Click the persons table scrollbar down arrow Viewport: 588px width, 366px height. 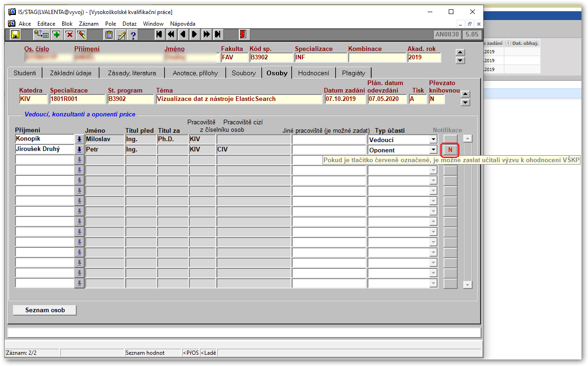point(468,285)
